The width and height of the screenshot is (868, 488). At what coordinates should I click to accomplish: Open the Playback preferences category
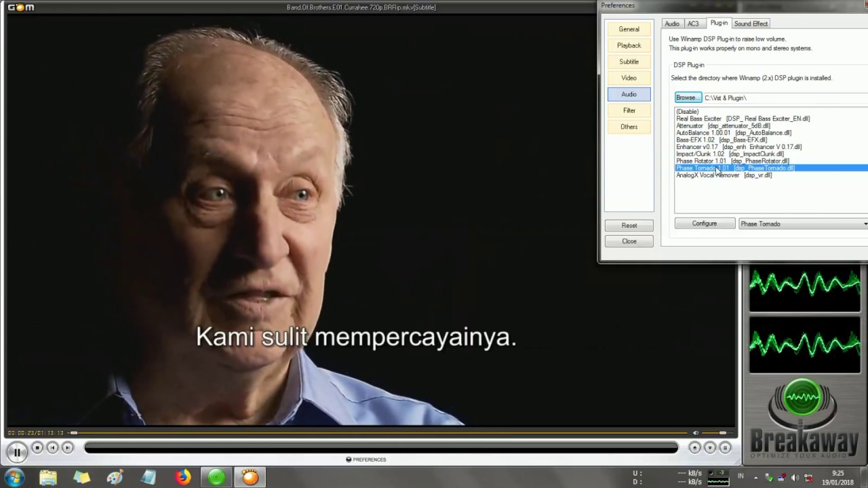click(x=629, y=45)
